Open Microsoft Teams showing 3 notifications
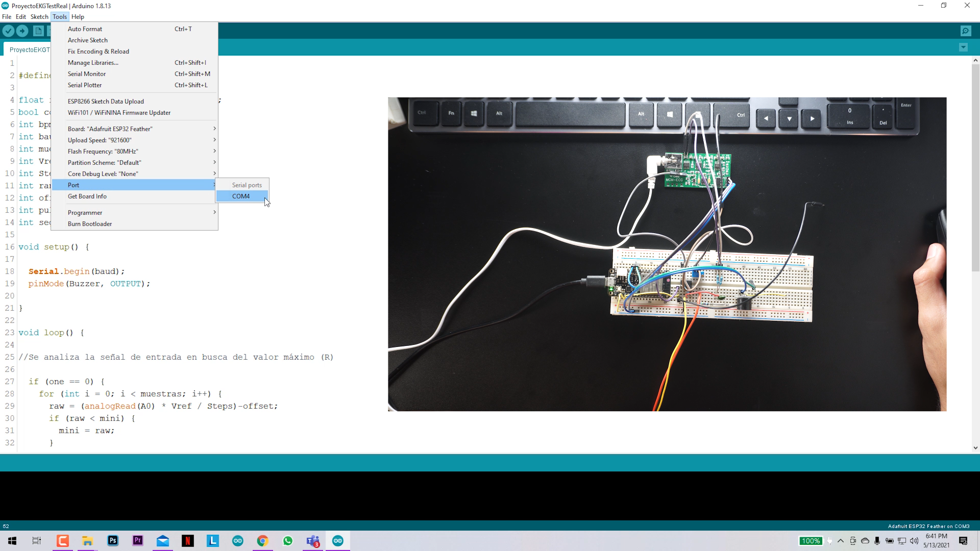980x551 pixels. pyautogui.click(x=313, y=541)
